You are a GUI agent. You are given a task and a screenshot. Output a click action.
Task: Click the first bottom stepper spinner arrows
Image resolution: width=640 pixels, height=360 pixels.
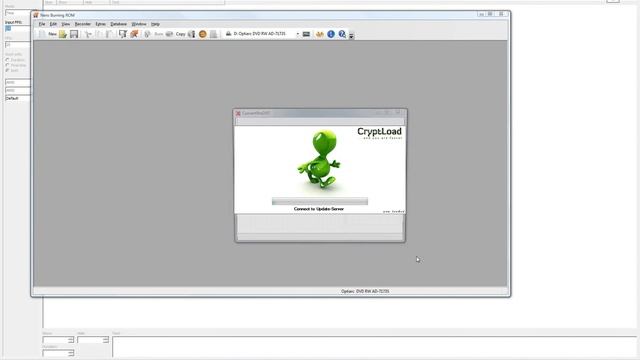[x=71, y=340]
